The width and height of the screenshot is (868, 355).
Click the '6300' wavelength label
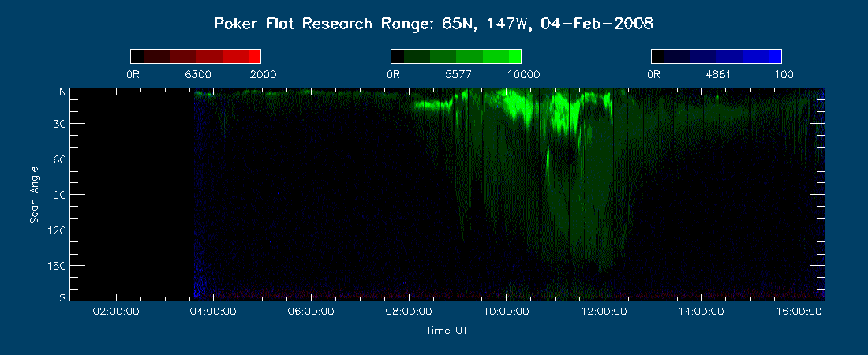(199, 75)
